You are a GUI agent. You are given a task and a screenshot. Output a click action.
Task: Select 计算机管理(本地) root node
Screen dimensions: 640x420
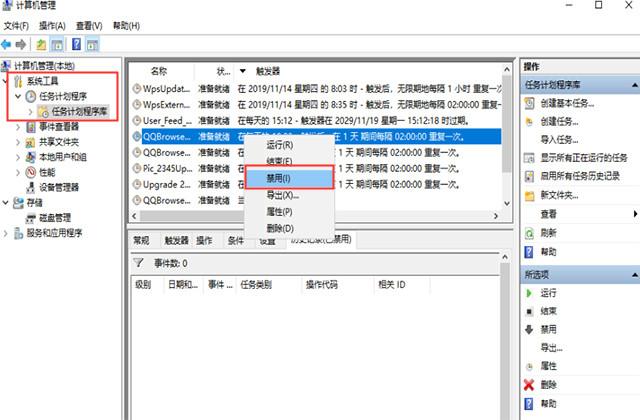44,66
